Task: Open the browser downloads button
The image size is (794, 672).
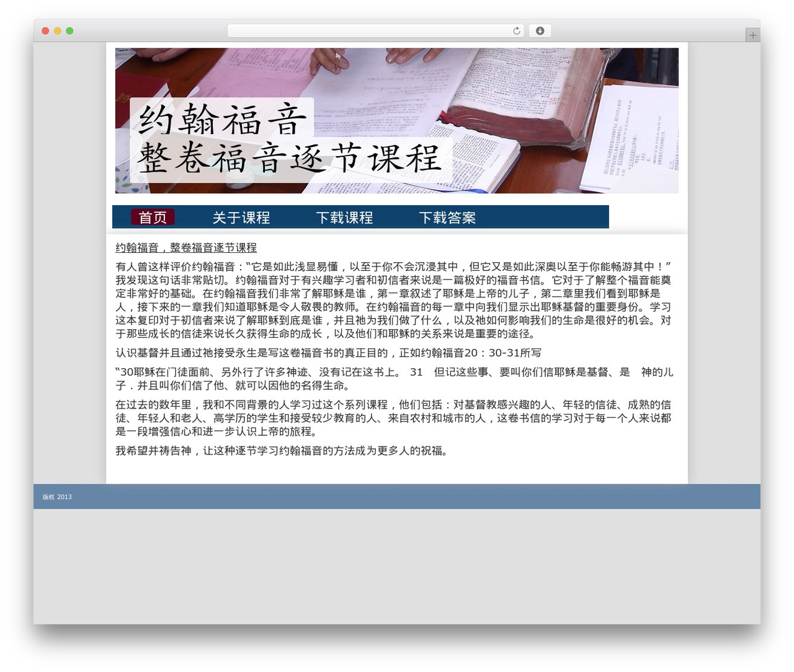Action: point(540,31)
